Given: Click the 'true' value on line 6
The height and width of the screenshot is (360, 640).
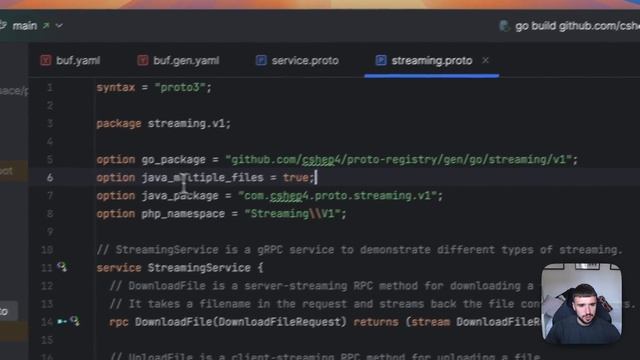Looking at the screenshot, I should point(296,178).
